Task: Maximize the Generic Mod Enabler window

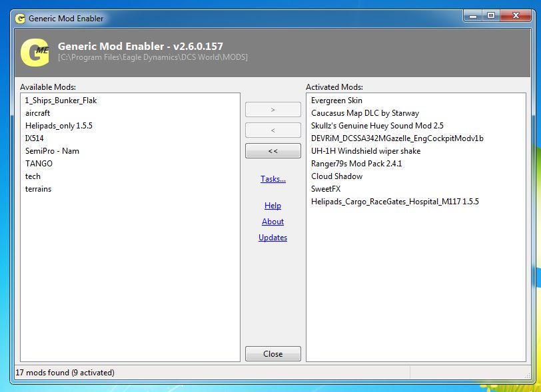Action: click(491, 15)
